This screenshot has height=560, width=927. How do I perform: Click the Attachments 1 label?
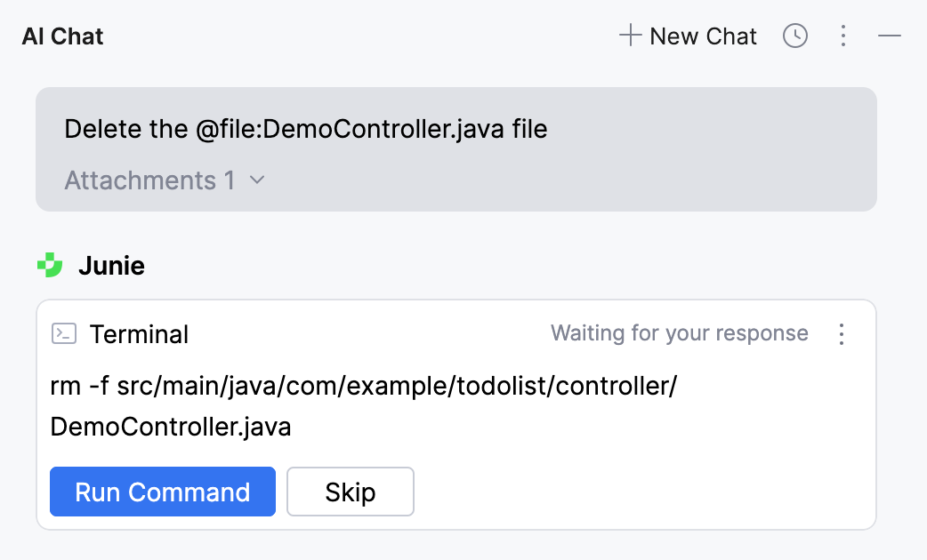point(149,180)
